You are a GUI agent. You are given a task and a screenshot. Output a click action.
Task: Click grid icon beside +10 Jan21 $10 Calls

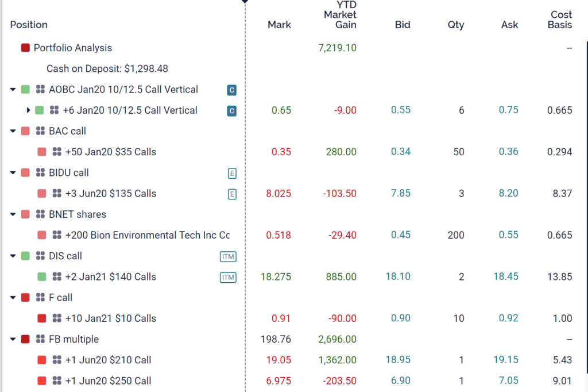click(x=57, y=318)
